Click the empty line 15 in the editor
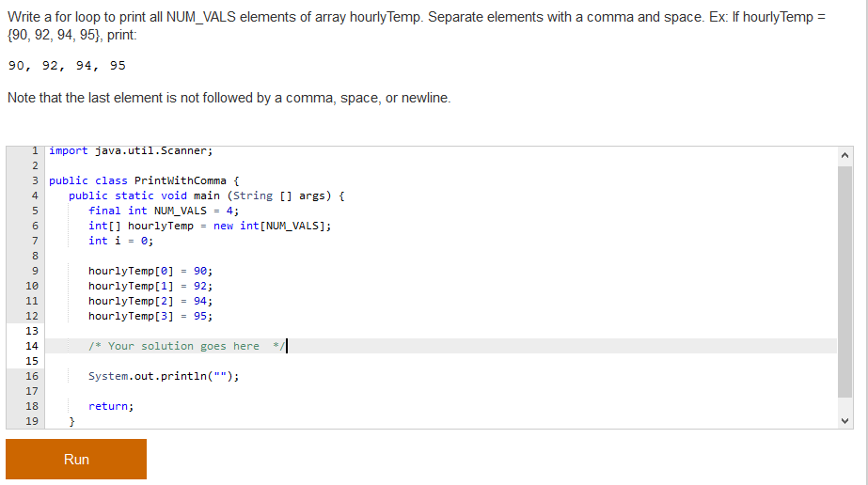Screen dimensions: 868x485 441,361
